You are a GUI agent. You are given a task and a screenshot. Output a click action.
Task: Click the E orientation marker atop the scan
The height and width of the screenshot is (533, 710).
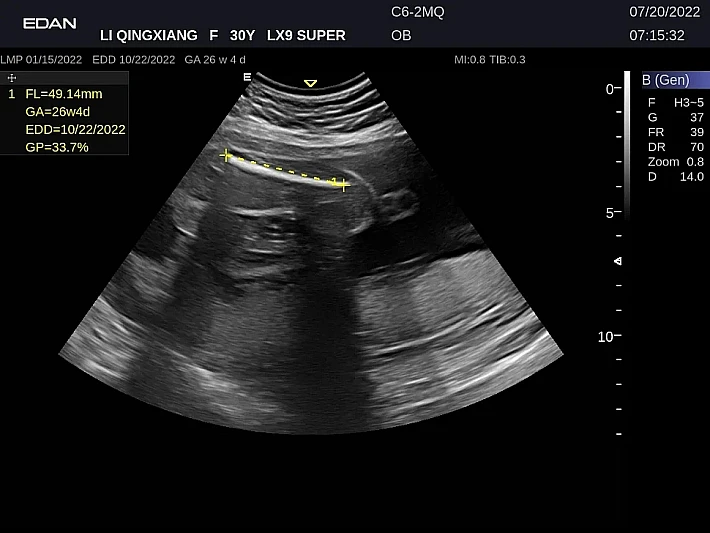tap(246, 76)
